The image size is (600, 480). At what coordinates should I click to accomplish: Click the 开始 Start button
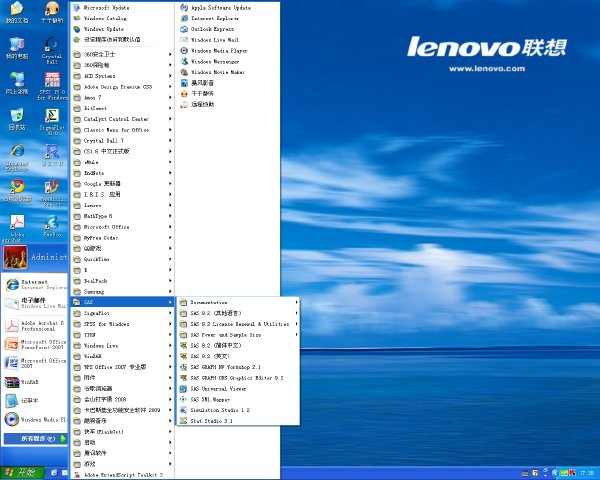pyautogui.click(x=22, y=473)
